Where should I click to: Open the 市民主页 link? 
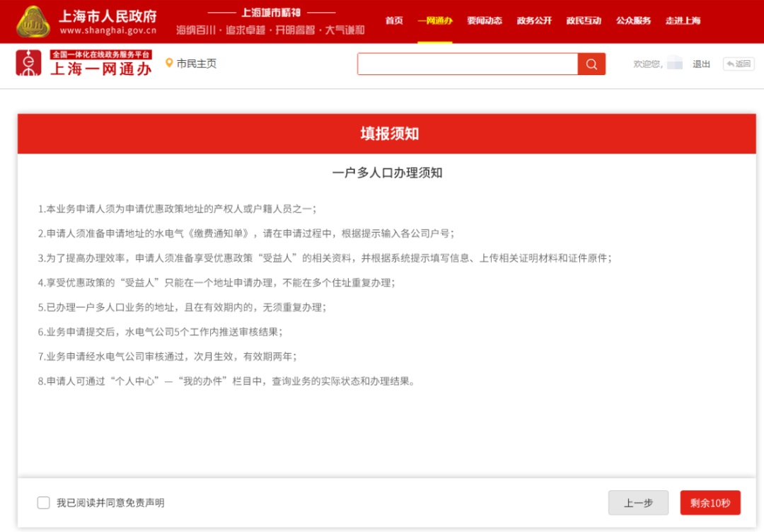pos(197,64)
